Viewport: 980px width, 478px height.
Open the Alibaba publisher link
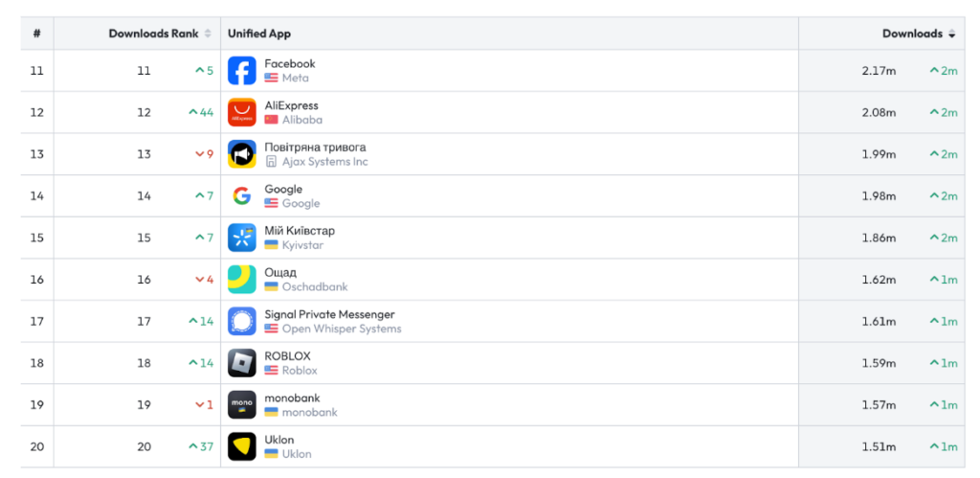pos(301,120)
